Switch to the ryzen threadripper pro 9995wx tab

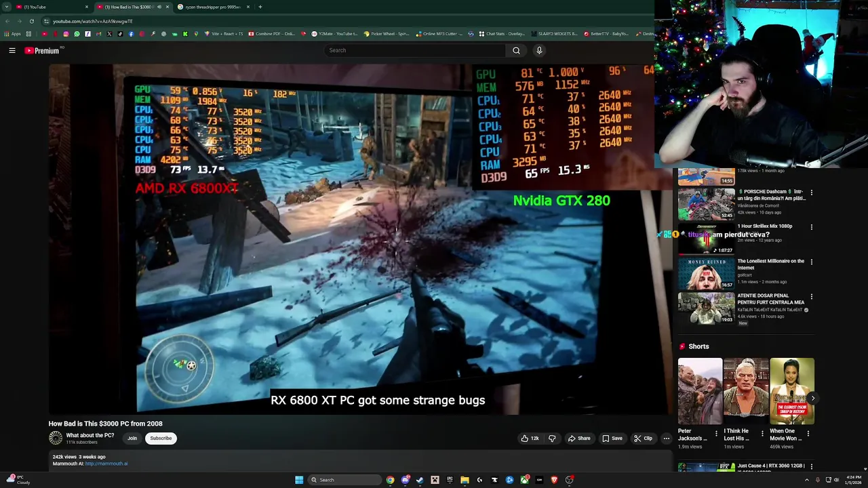[x=212, y=7]
